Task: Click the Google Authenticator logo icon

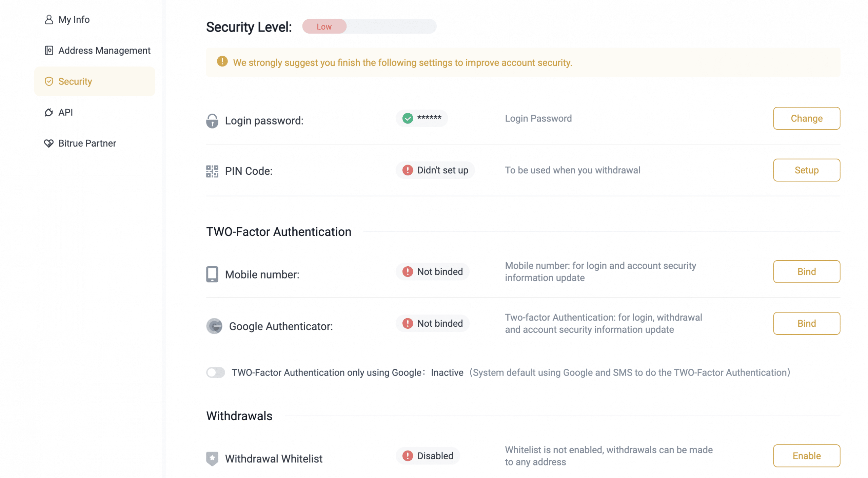Action: (x=214, y=326)
